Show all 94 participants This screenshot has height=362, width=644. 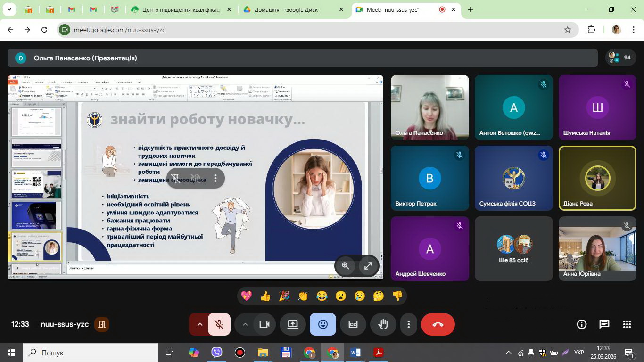click(x=620, y=58)
